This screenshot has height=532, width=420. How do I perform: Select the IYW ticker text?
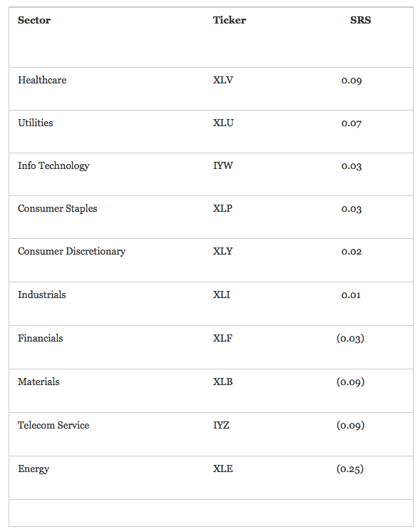pyautogui.click(x=223, y=165)
